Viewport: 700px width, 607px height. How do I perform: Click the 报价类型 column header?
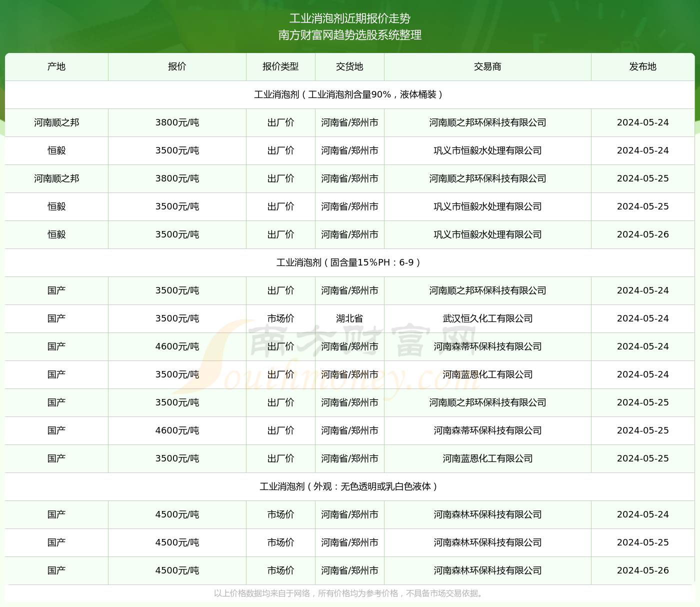pos(280,66)
